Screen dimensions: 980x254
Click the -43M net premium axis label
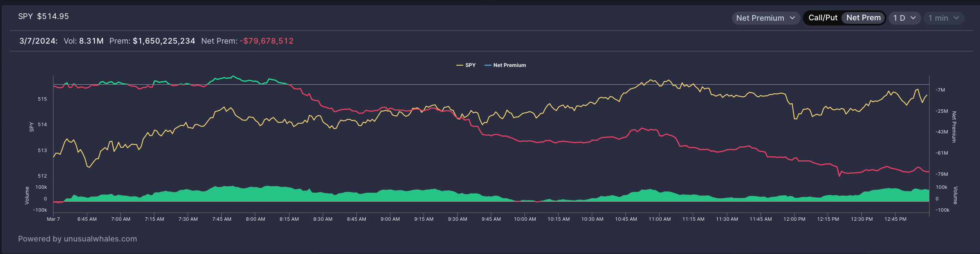point(942,132)
